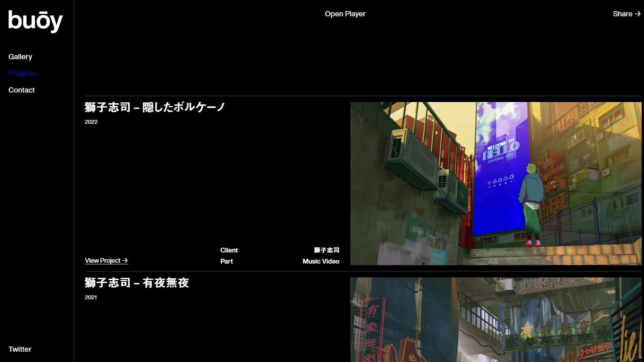Click title 獅子志司 – 隠したボルケーノ
The height and width of the screenshot is (362, 644).
tap(155, 107)
